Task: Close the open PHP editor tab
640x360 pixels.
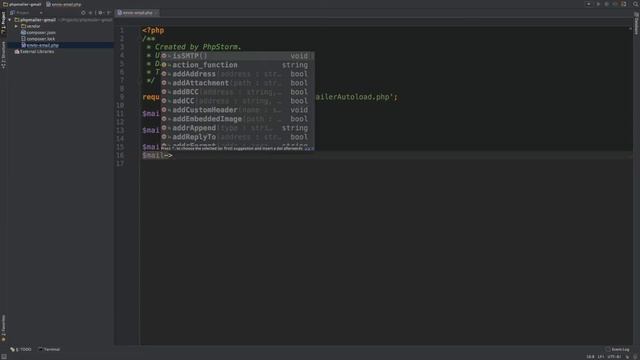Action: tap(156, 13)
